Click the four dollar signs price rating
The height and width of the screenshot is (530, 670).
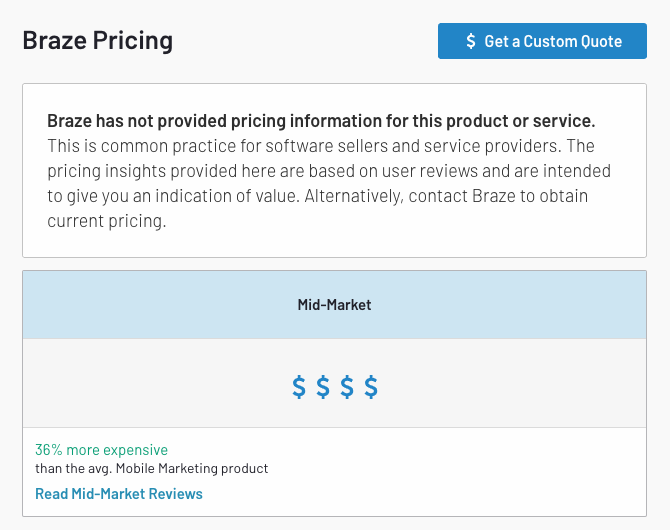tap(335, 387)
